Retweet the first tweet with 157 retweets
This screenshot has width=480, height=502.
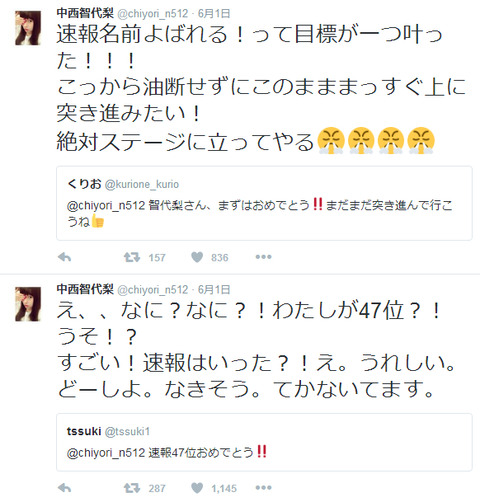(132, 257)
